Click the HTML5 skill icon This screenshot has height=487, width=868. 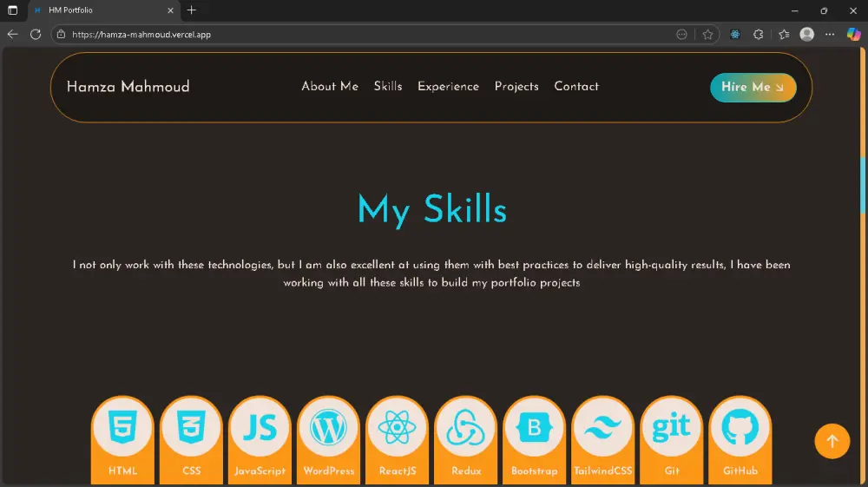(122, 428)
